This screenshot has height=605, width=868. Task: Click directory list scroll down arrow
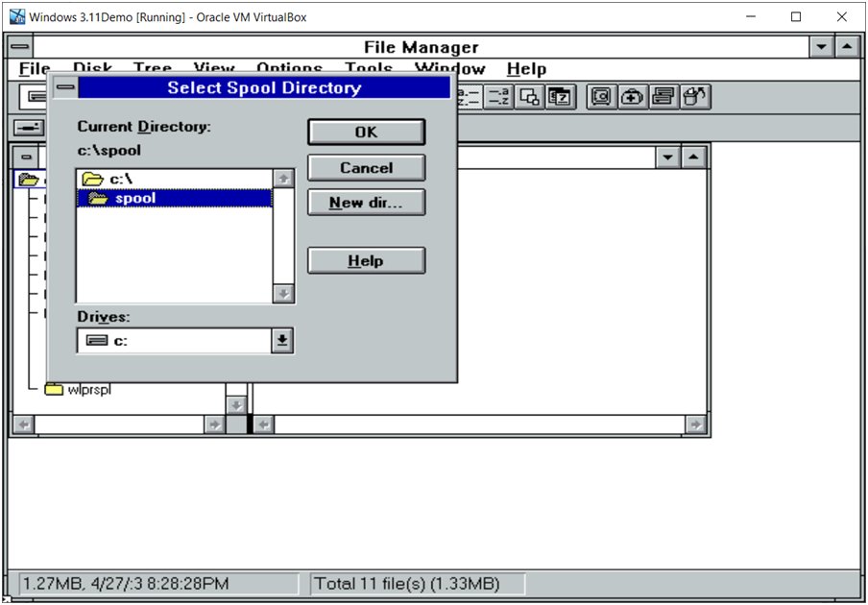(283, 293)
